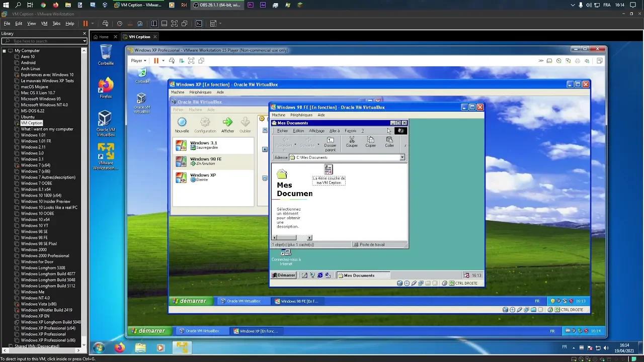Pause the VM with the suspend toggle
This screenshot has width=644, height=362.
(156, 60)
